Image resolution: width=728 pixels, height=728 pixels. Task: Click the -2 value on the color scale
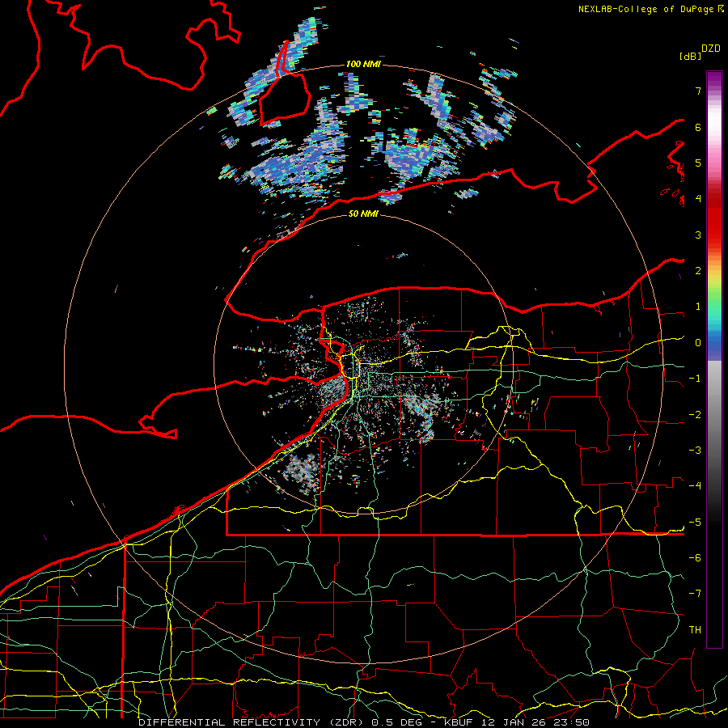coord(695,415)
